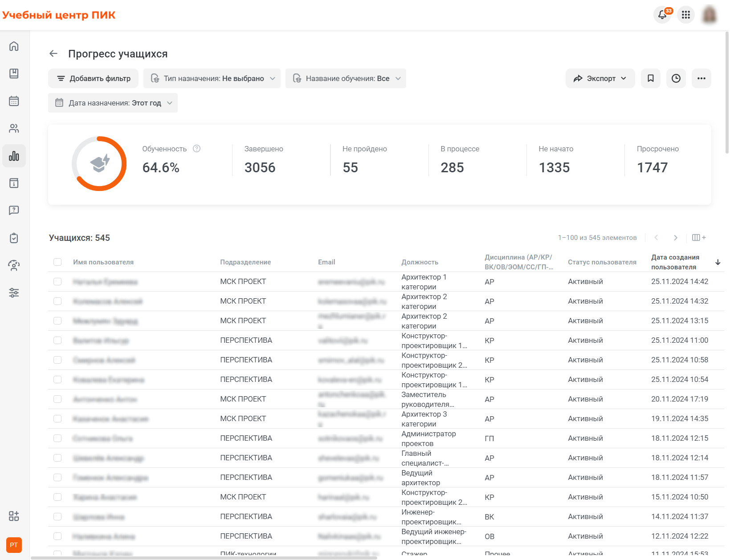Expand the Дата назначения filter dropdown
This screenshot has width=730, height=560.
click(113, 103)
